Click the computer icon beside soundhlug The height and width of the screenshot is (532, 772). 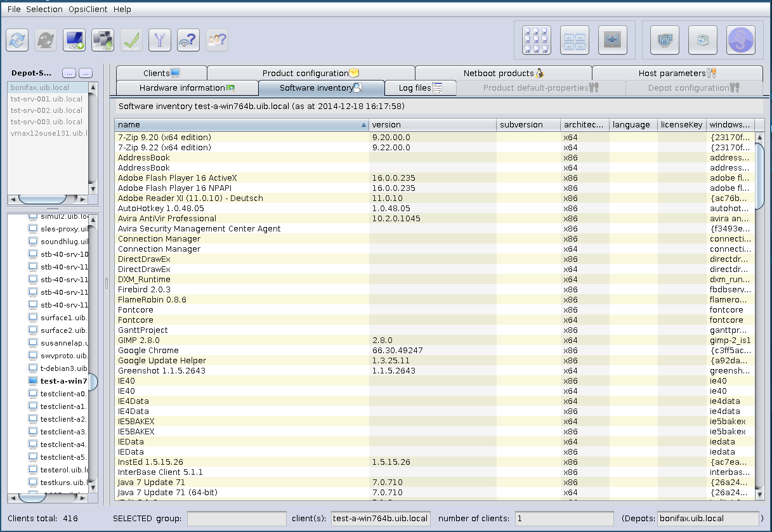[34, 242]
